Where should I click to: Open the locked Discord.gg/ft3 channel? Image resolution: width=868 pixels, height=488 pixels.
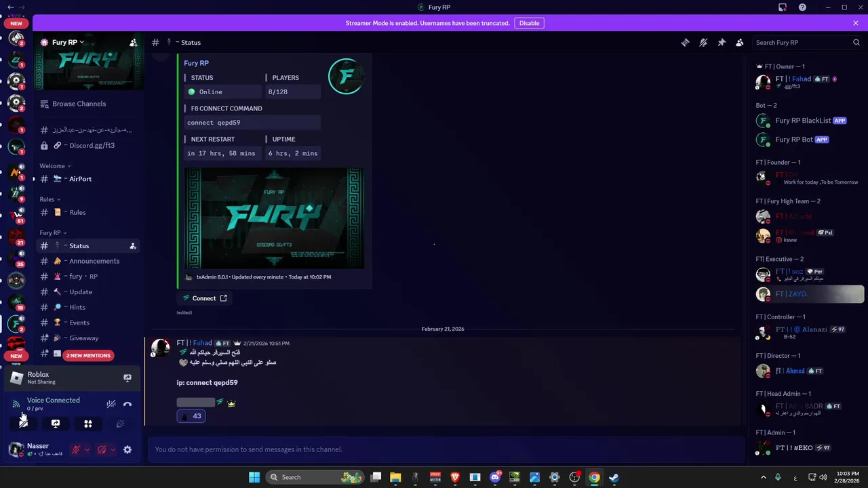(88, 145)
